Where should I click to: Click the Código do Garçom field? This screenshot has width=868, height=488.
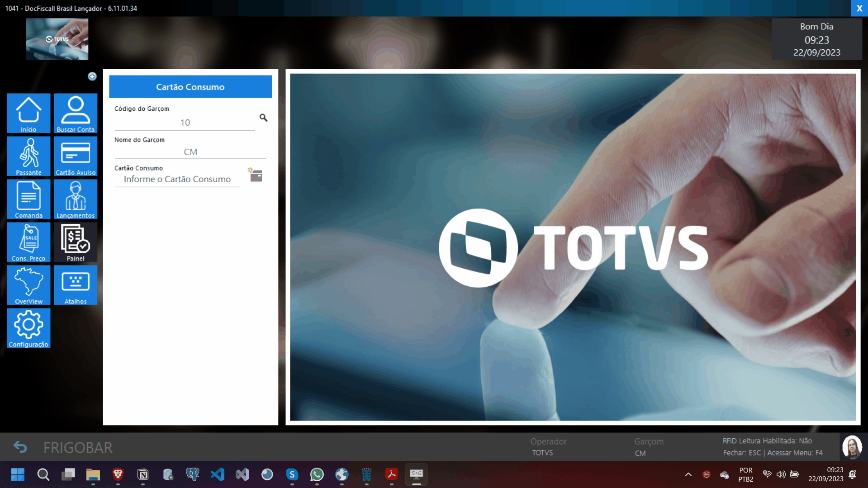click(185, 123)
